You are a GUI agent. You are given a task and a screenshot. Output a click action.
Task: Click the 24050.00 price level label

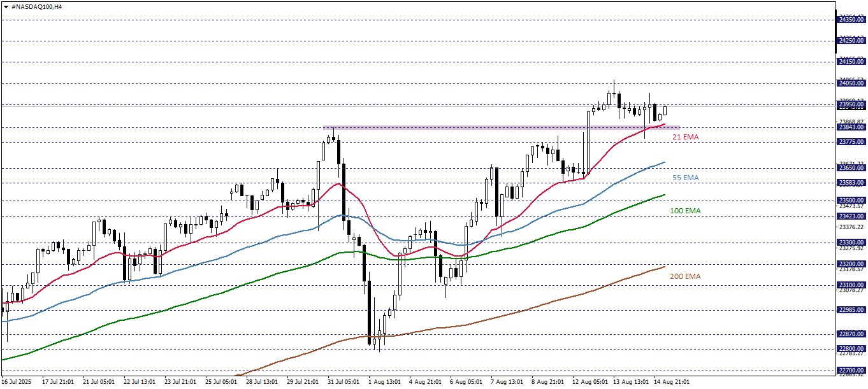tap(850, 83)
